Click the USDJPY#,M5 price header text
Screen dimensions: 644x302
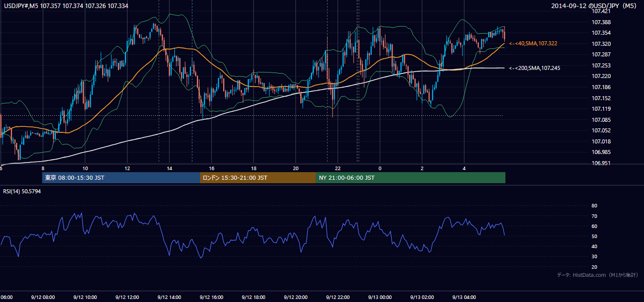point(66,6)
